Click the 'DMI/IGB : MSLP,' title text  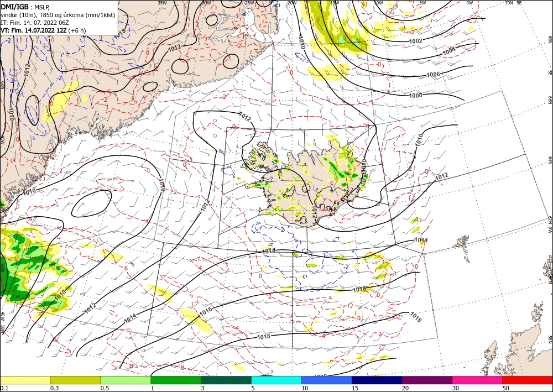25,7
